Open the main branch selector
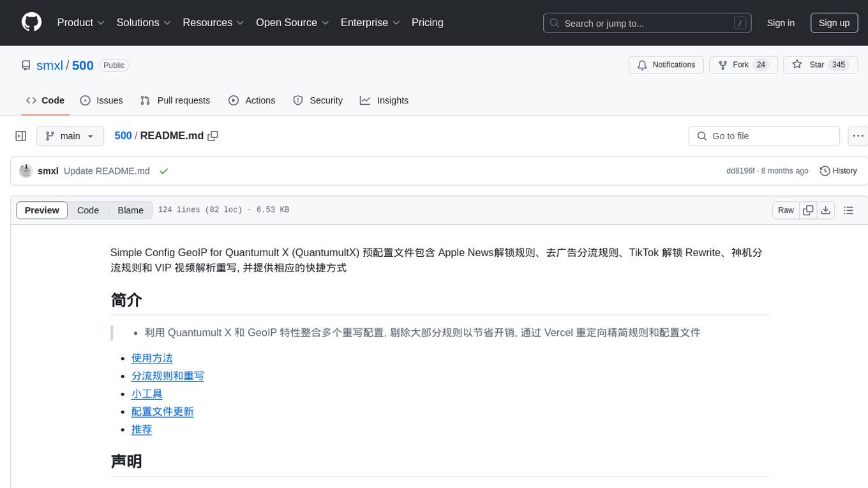Screen dimensions: 868x488 pyautogui.click(x=70, y=136)
